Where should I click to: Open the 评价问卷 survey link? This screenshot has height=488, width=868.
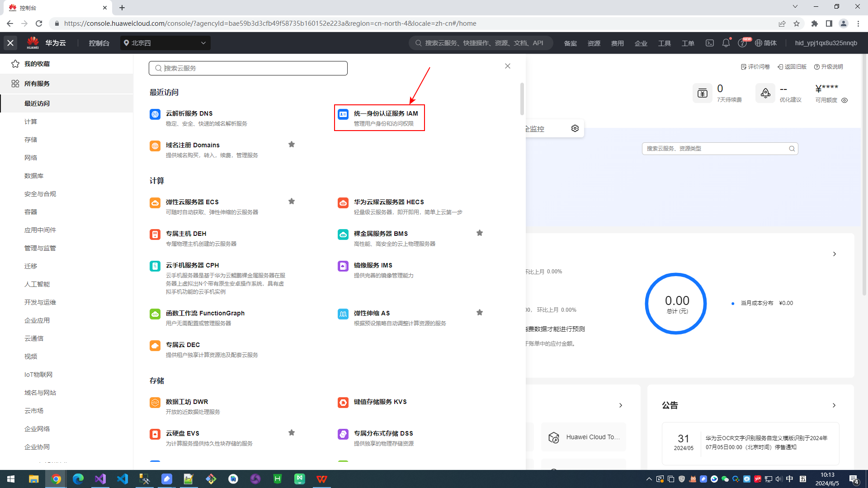[x=755, y=67]
